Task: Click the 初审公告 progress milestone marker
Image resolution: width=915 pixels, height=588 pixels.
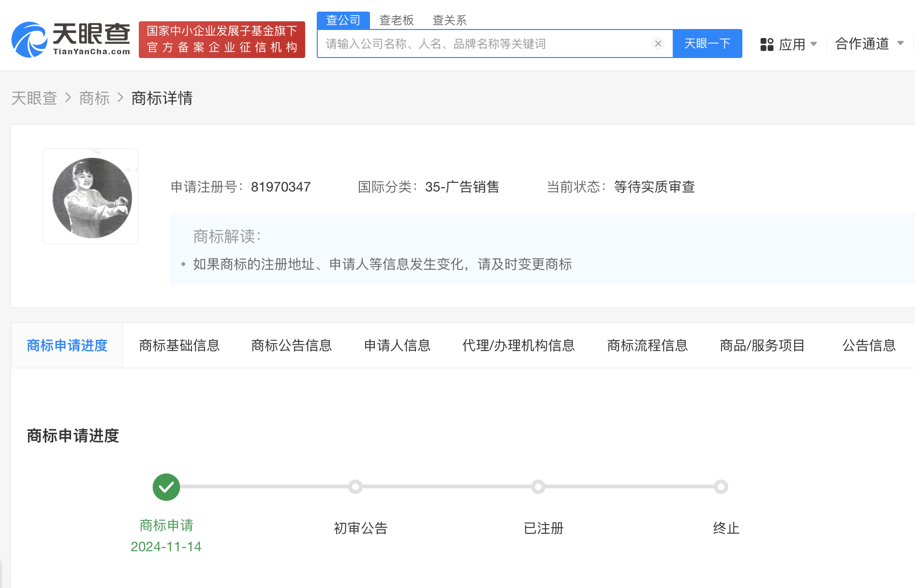Action: (x=356, y=487)
